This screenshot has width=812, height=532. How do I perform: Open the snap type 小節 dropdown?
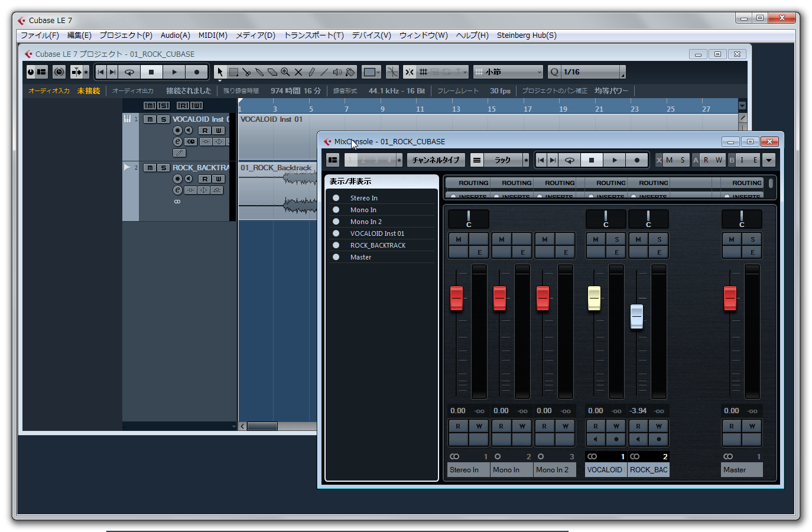508,72
